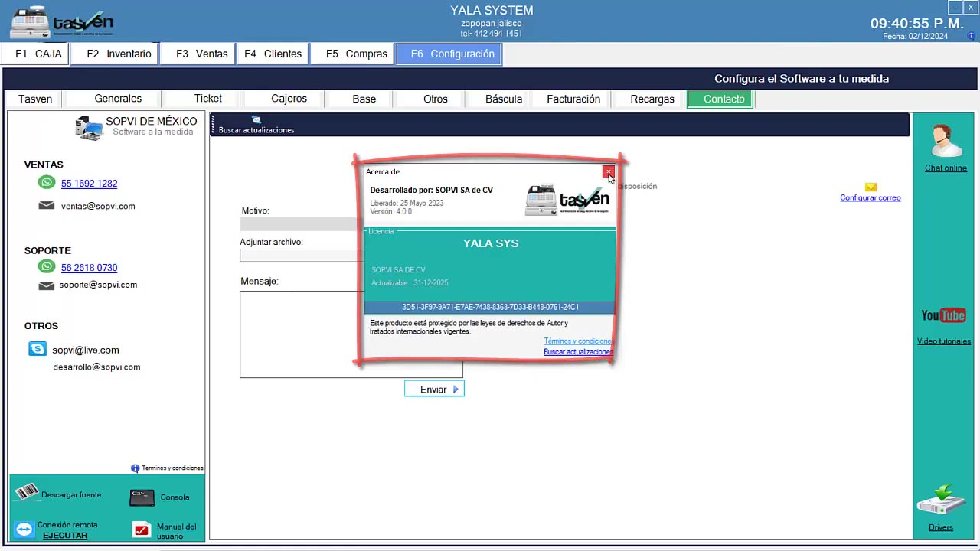Screen dimensions: 980x551
Task: Click the YouTube logo
Action: pos(943,315)
